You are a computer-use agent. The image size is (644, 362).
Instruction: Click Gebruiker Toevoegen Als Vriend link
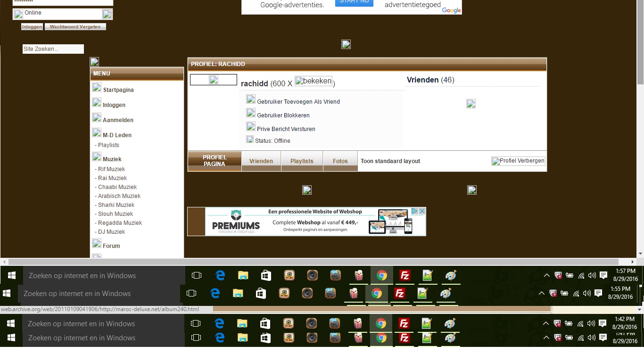tap(298, 102)
